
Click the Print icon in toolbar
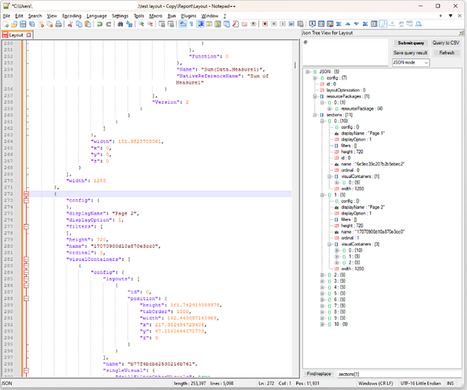58,24
